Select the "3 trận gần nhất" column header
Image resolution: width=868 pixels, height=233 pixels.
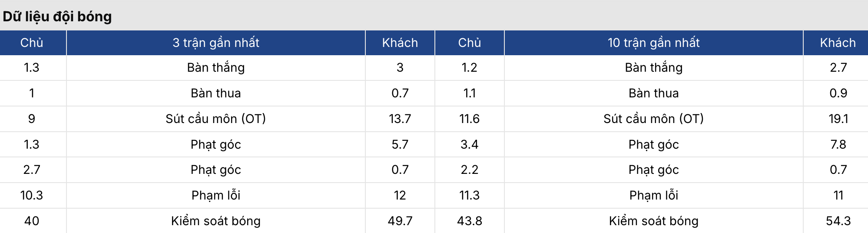[215, 43]
